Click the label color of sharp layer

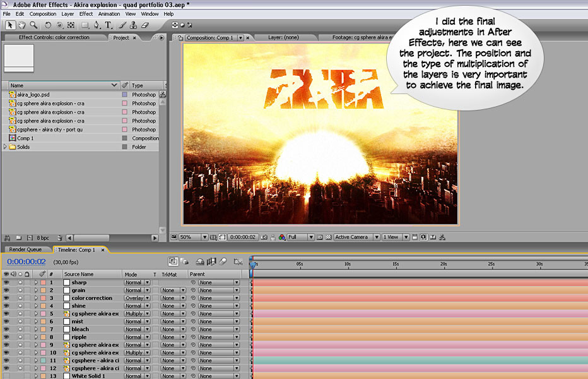[43, 282]
